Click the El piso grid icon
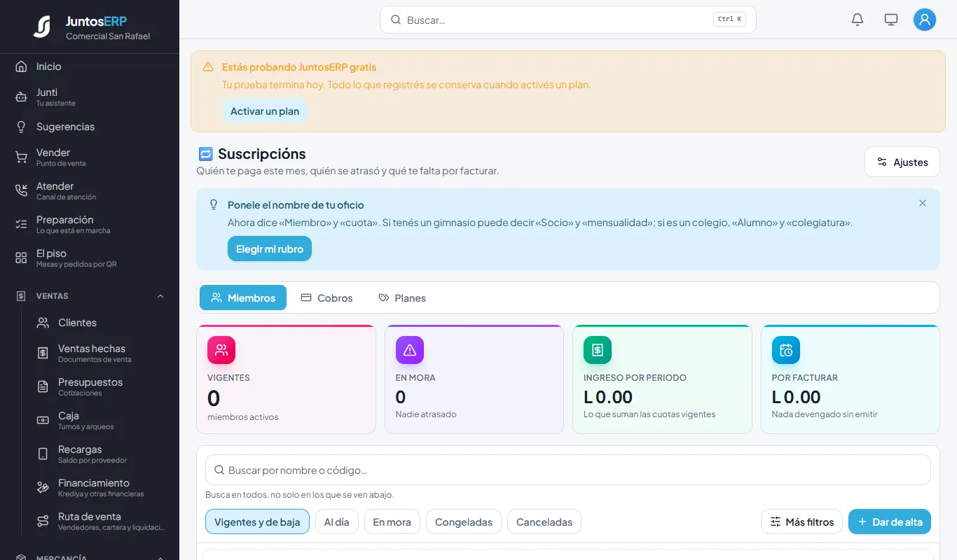The height and width of the screenshot is (560, 957). (21, 258)
